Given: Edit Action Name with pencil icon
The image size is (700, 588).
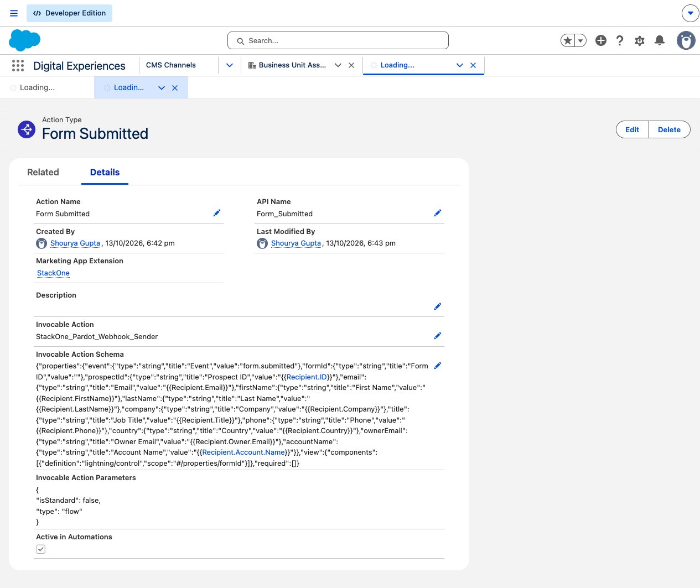Looking at the screenshot, I should point(217,213).
